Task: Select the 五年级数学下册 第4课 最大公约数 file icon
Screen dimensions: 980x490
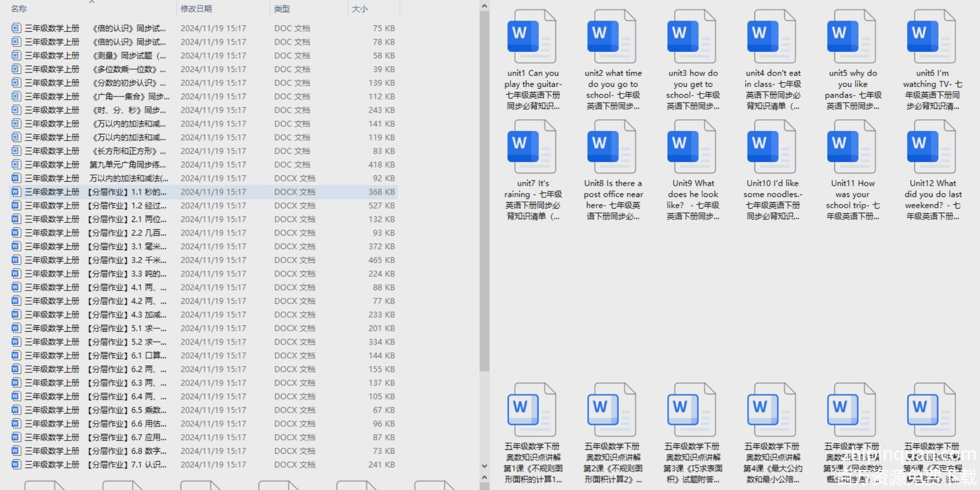Action: click(x=772, y=410)
